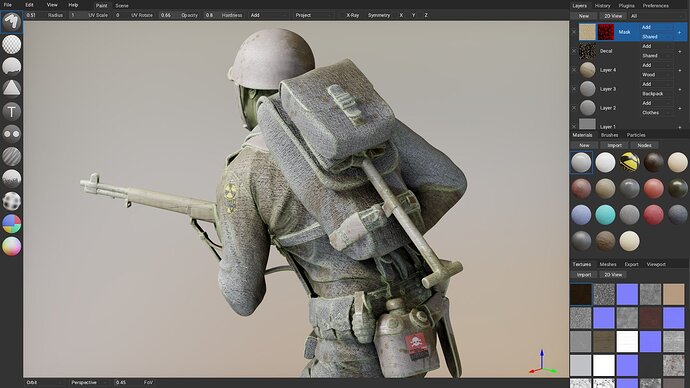Viewport: 690px width, 388px height.
Task: Toggle the X-Ray option
Action: coord(352,15)
